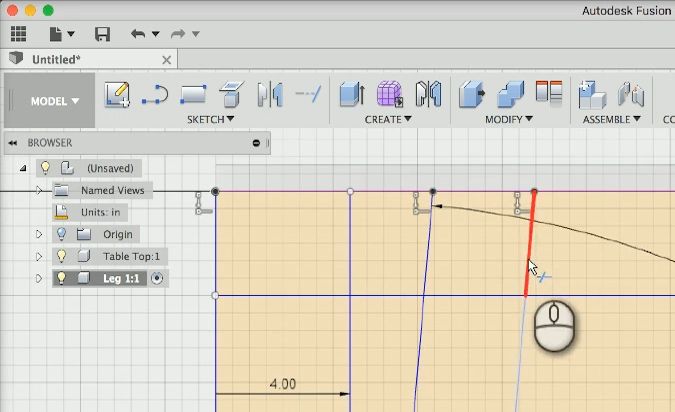
Task: Click the New Component assemble icon
Action: coord(592,95)
